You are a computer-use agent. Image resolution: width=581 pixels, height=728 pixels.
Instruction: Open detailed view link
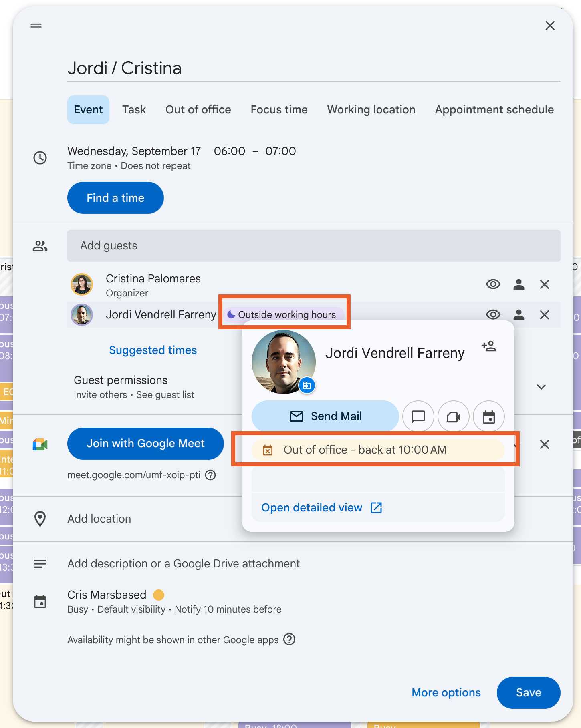click(322, 507)
